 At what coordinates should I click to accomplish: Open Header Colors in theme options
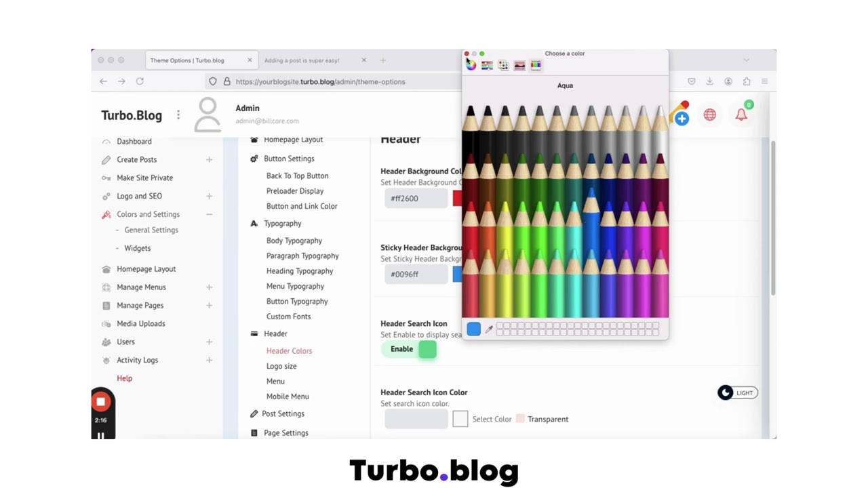pyautogui.click(x=289, y=351)
